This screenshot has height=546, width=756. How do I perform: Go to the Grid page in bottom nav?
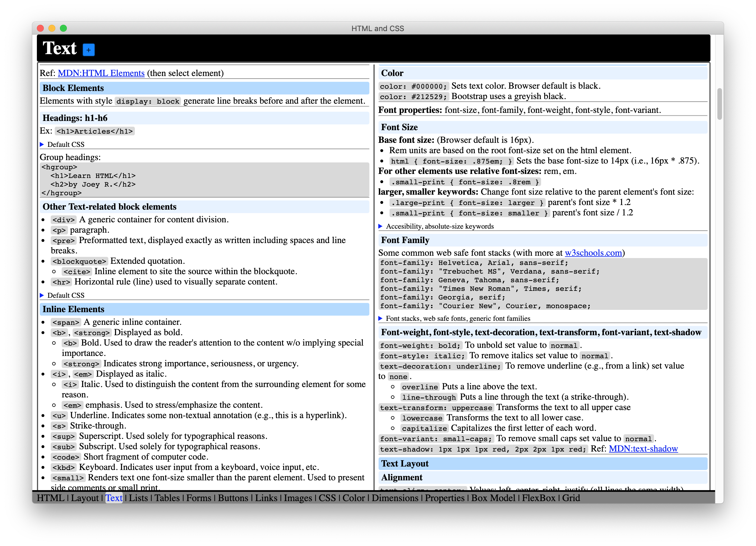click(571, 498)
